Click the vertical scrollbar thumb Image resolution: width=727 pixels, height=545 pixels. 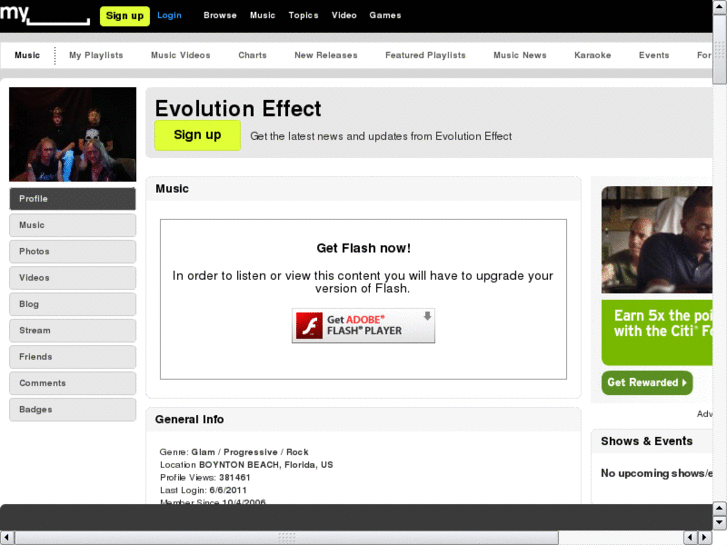tap(720, 49)
